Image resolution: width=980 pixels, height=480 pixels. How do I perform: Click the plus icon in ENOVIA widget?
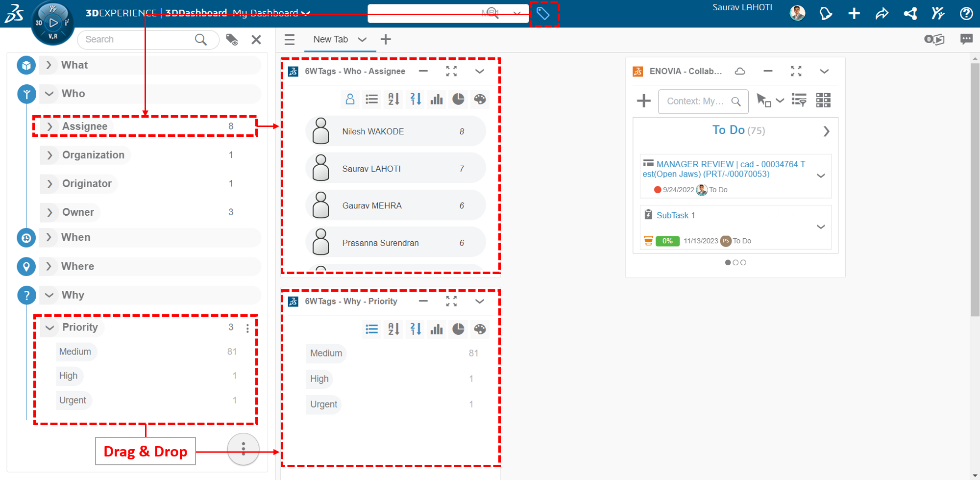point(643,101)
